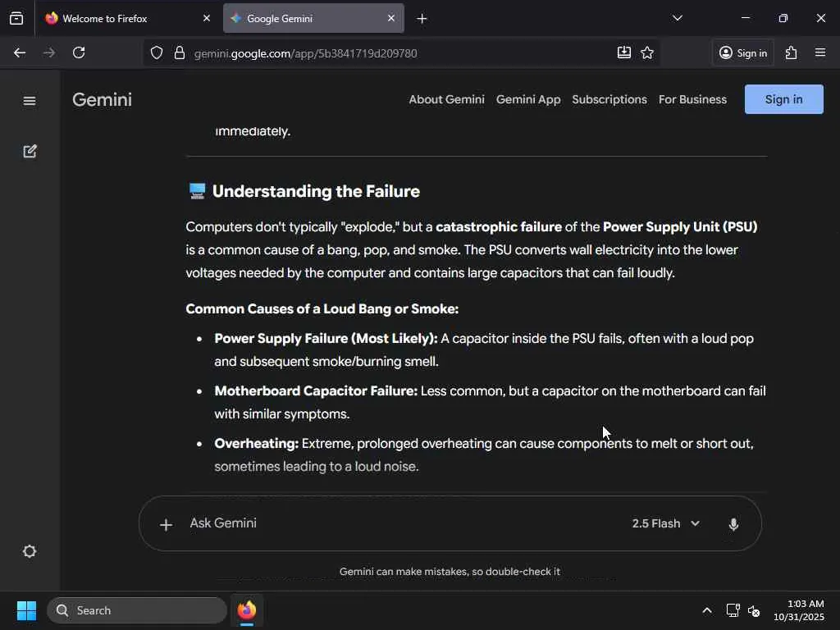This screenshot has width=840, height=630.
Task: Click the plus icon to add files
Action: tap(166, 524)
